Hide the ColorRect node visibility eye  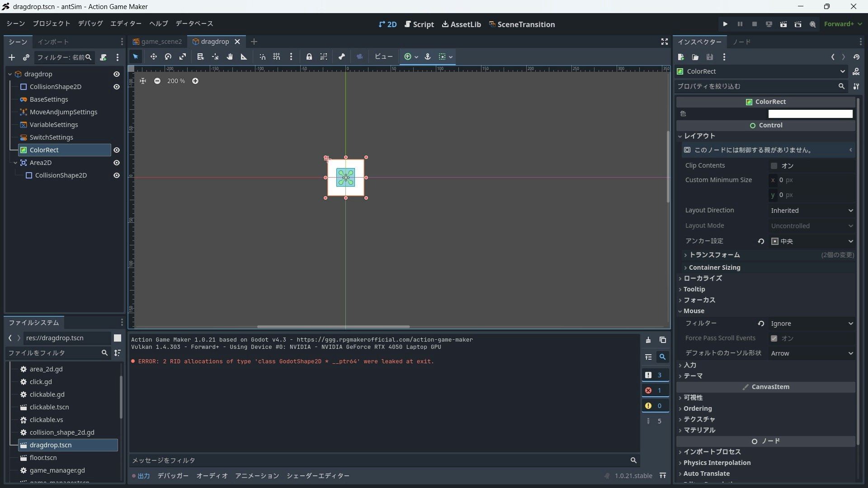coord(116,150)
